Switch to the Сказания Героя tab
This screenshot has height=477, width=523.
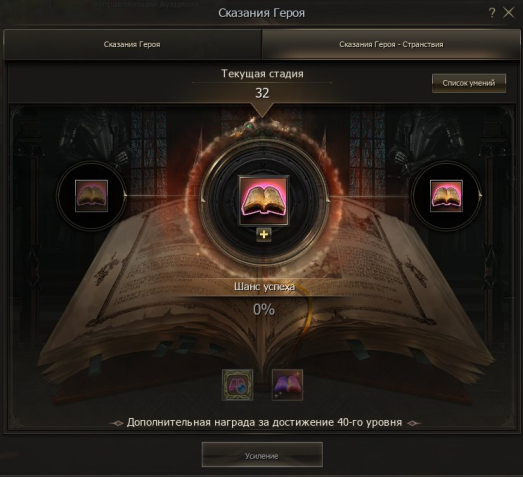pos(132,44)
